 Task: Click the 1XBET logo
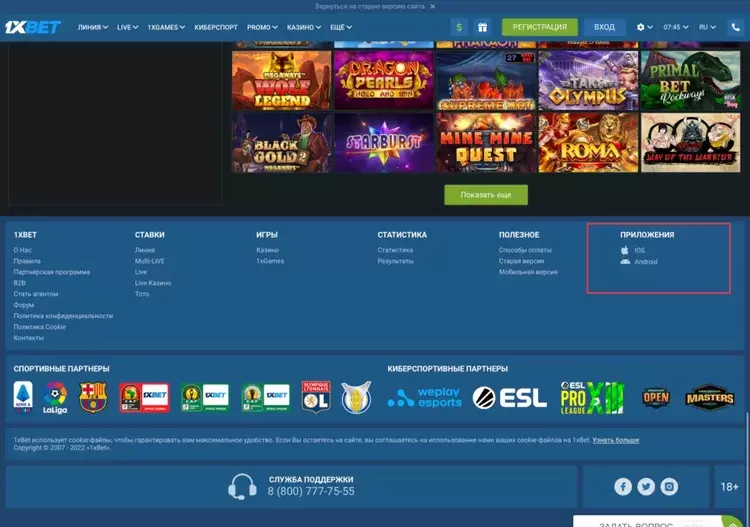(33, 27)
